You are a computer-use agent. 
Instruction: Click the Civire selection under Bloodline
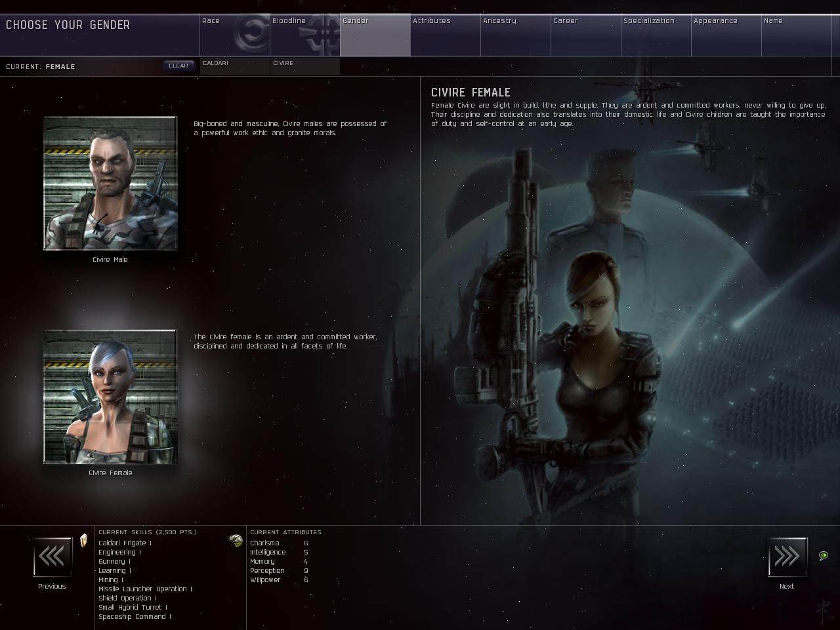(305, 66)
